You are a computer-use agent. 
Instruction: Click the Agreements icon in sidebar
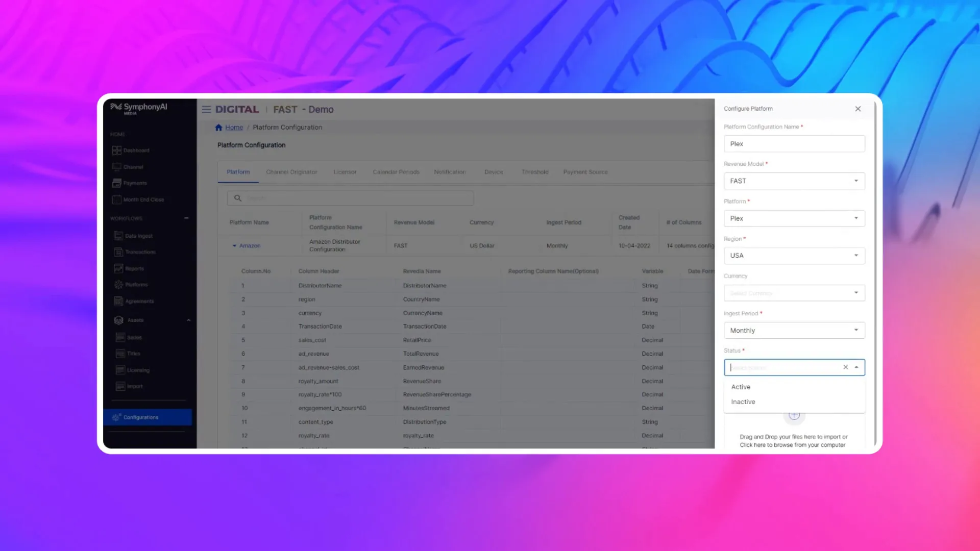point(118,301)
